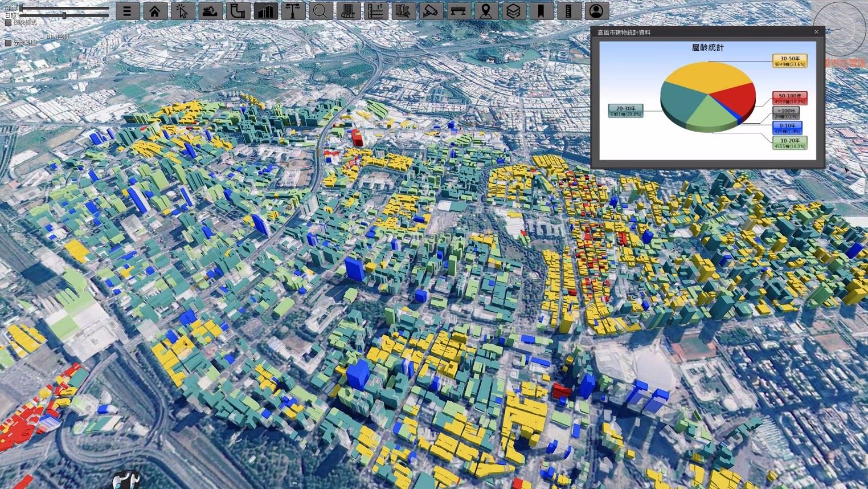The height and width of the screenshot is (489, 868).
Task: Select the flood water level tool
Action: [376, 11]
